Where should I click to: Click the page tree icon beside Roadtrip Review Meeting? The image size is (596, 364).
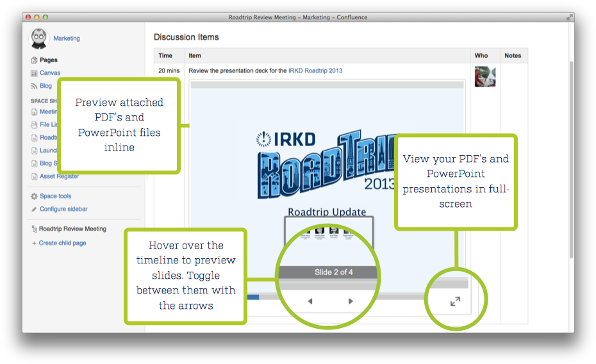(x=34, y=229)
